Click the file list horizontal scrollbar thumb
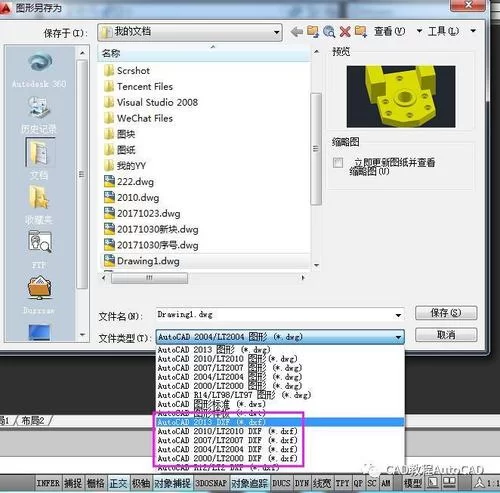Image resolution: width=500 pixels, height=493 pixels. click(x=149, y=278)
